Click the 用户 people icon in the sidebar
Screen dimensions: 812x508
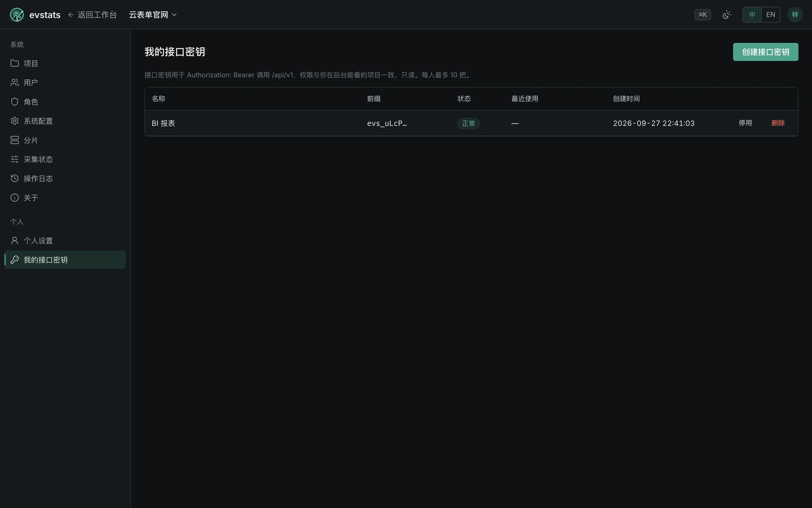(14, 82)
